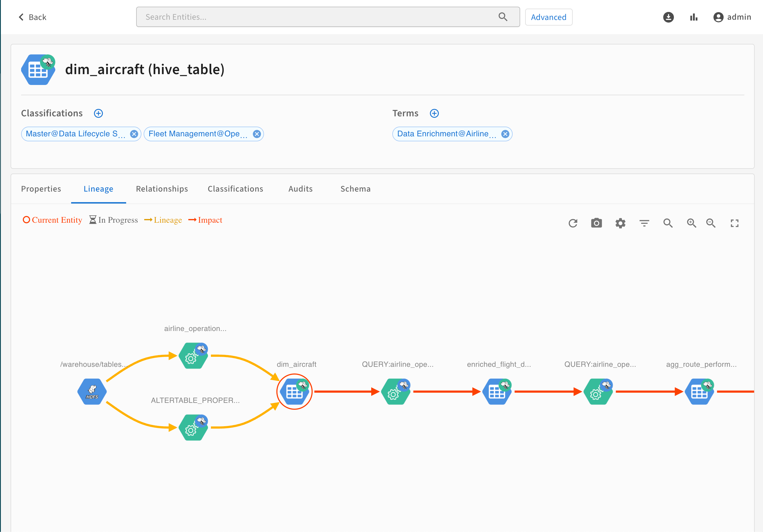Remove Data Enrichment term tag
Viewport: 763px width, 532px height.
(505, 134)
